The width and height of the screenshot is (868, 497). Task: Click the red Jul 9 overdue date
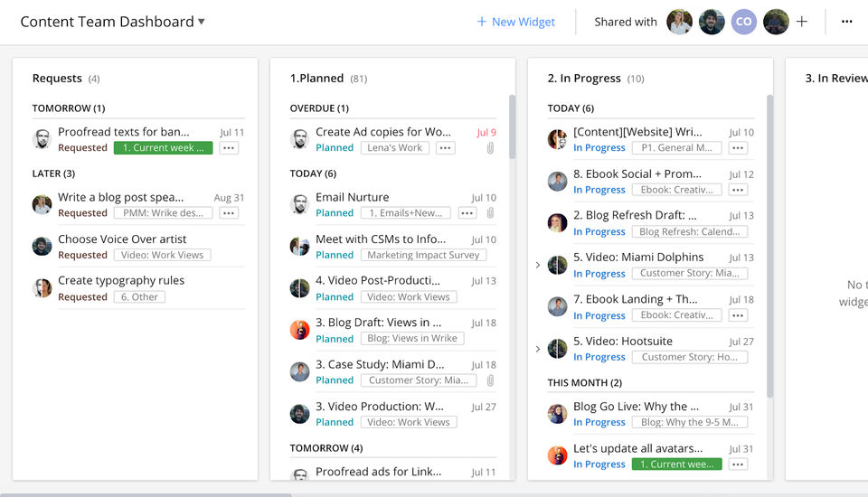[486, 133]
